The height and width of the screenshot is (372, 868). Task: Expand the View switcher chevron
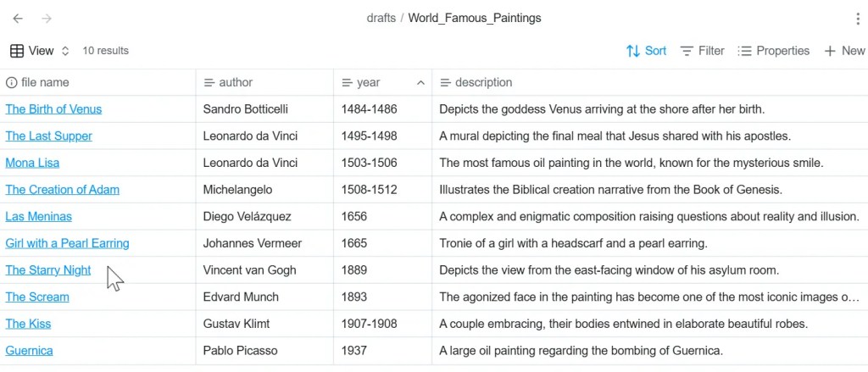(65, 51)
